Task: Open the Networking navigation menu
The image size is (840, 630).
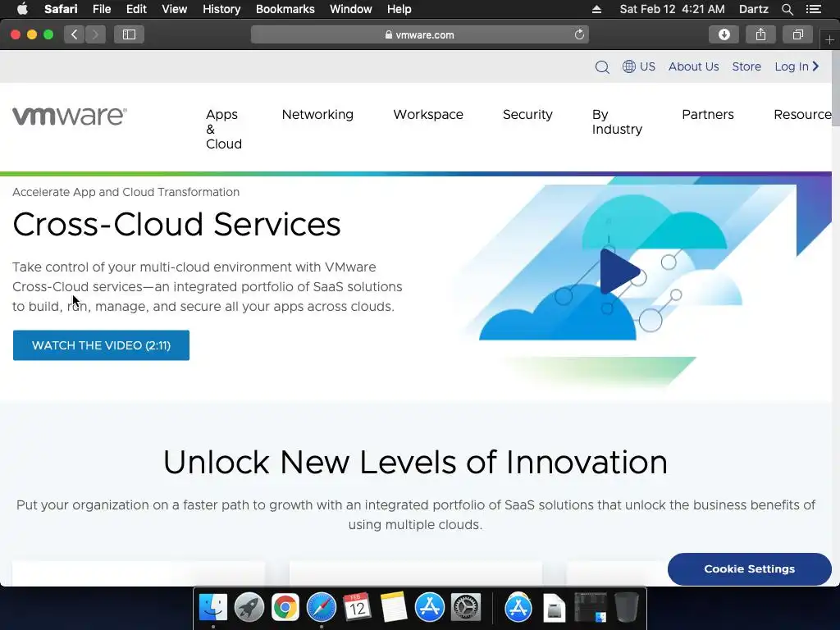Action: [317, 115]
